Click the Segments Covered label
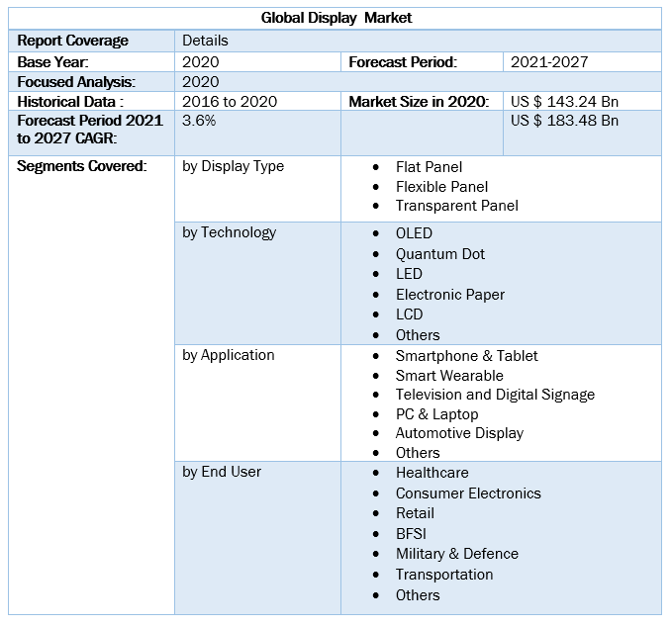Image resolution: width=672 pixels, height=627 pixels. [81, 166]
